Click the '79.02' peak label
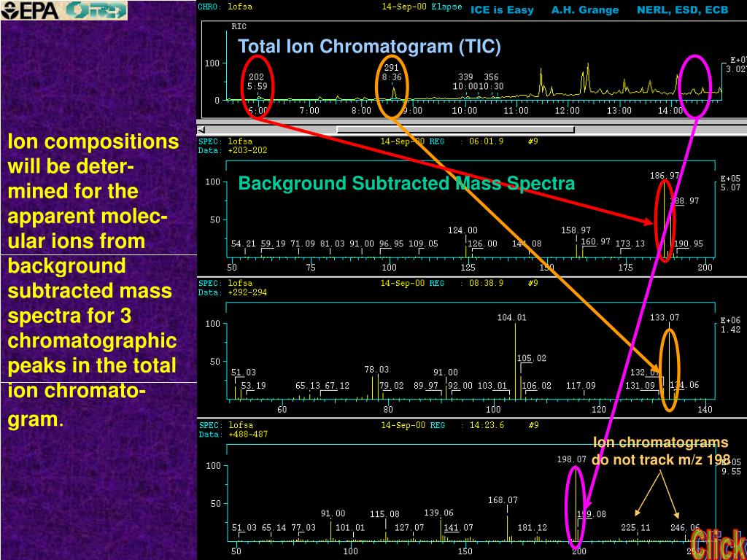Viewport: 747px width, 560px height. coord(392,385)
